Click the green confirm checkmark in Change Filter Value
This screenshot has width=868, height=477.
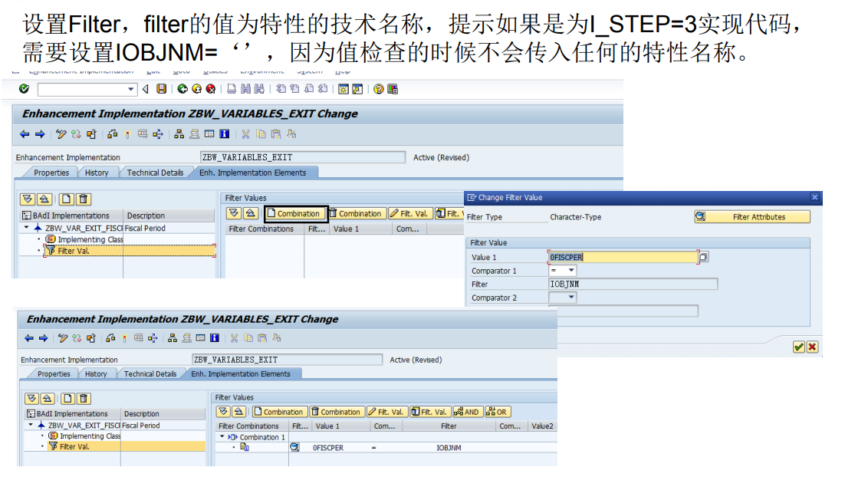[798, 347]
